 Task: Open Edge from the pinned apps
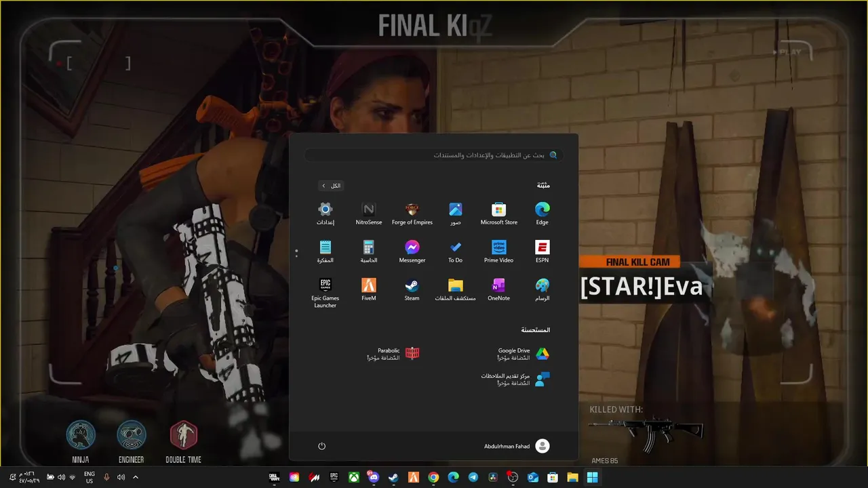point(542,213)
